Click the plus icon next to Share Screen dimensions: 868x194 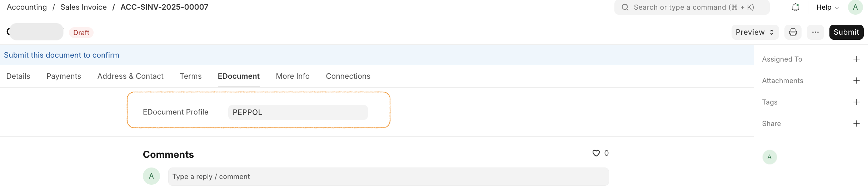click(x=856, y=123)
